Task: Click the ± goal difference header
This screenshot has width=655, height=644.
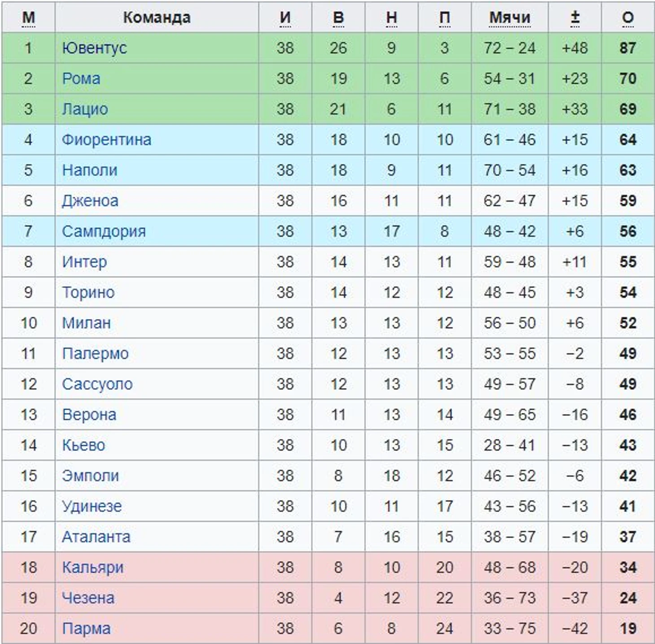Action: (x=575, y=18)
